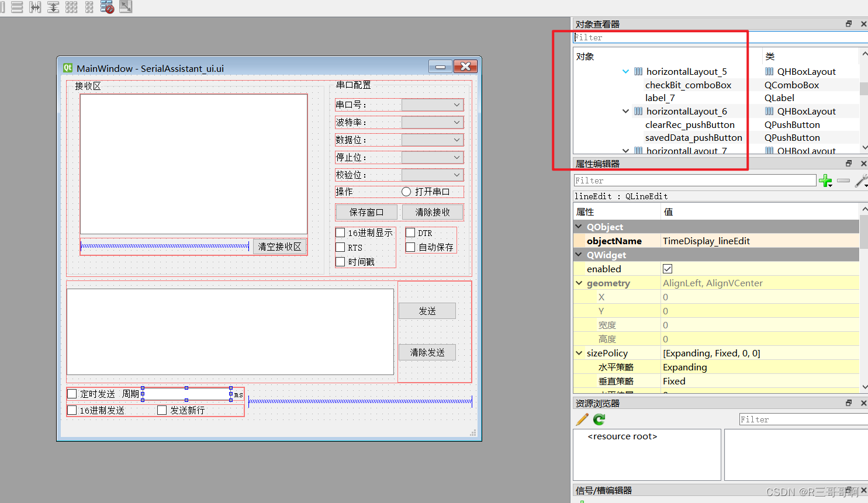Click the adjust size toolbar icon
The width and height of the screenshot is (868, 503).
[126, 7]
